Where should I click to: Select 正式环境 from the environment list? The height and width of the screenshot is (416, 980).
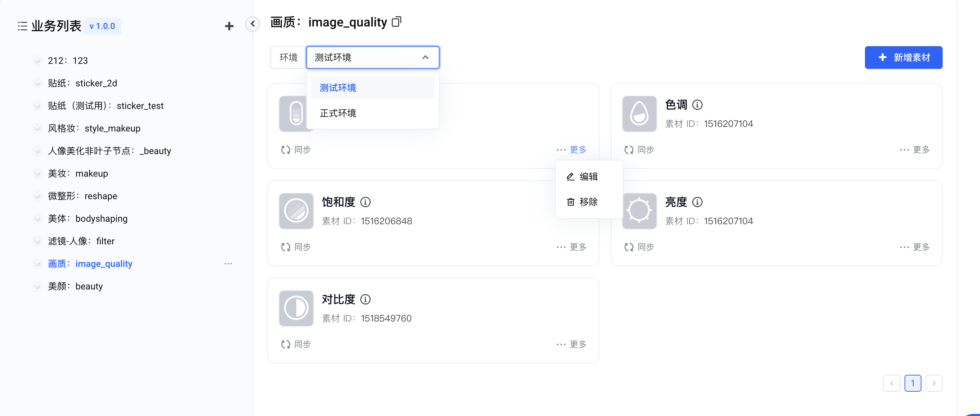[338, 113]
